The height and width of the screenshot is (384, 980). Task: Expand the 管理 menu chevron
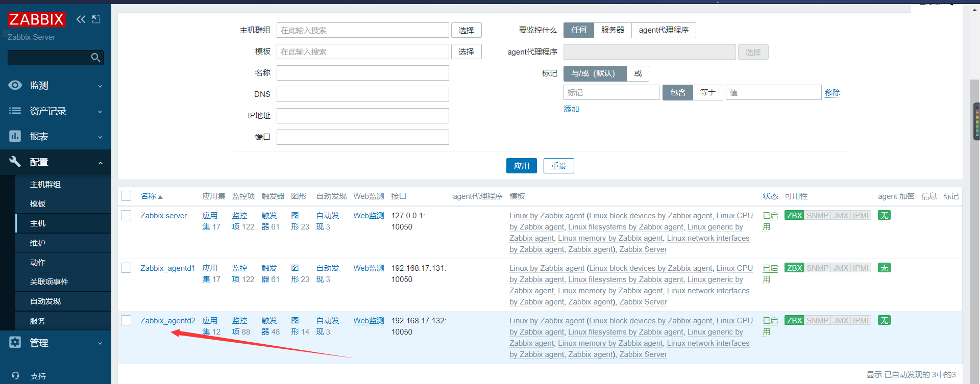point(100,343)
